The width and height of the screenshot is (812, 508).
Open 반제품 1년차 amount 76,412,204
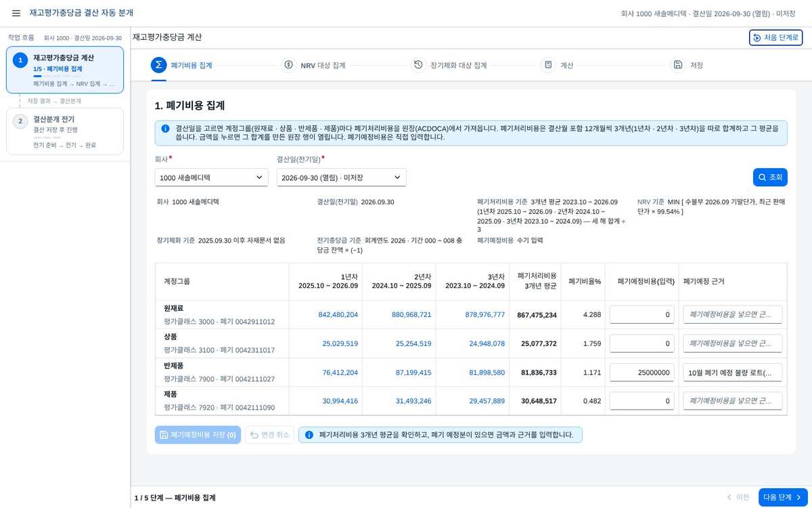point(340,372)
